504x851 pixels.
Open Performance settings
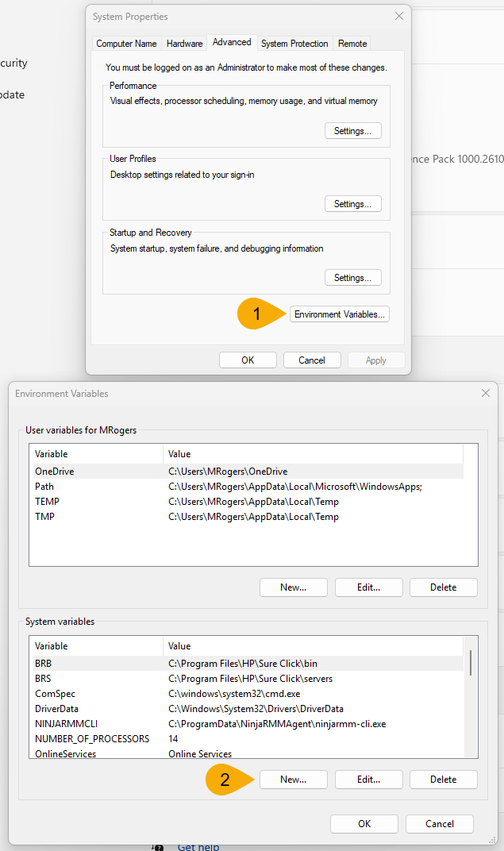(x=352, y=130)
